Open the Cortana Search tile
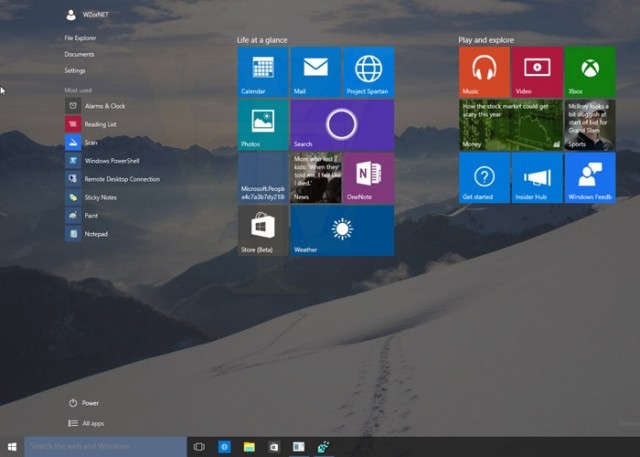640x457 pixels. [x=342, y=125]
